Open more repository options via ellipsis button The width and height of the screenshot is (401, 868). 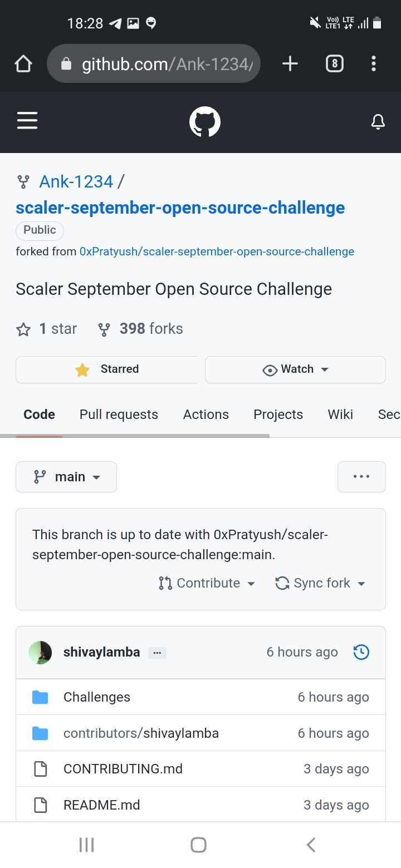tap(361, 476)
